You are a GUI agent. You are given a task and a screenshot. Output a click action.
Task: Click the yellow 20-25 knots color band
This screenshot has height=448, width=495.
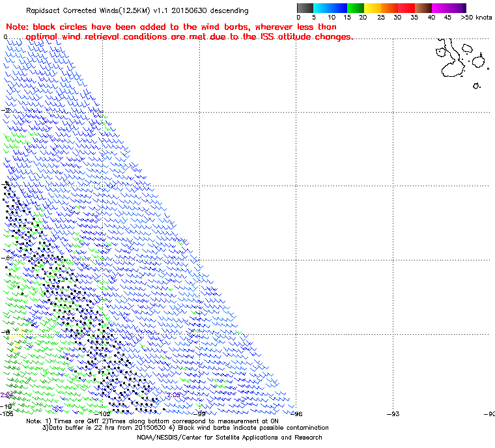pos(373,8)
